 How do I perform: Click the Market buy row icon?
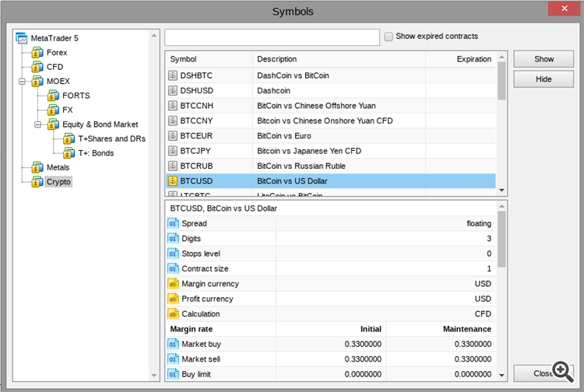pos(173,344)
